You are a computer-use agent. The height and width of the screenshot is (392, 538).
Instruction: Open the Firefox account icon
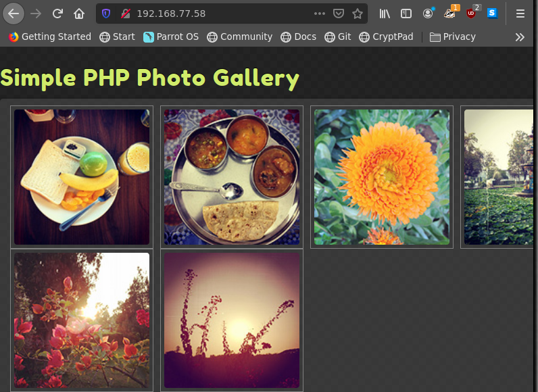tap(428, 14)
